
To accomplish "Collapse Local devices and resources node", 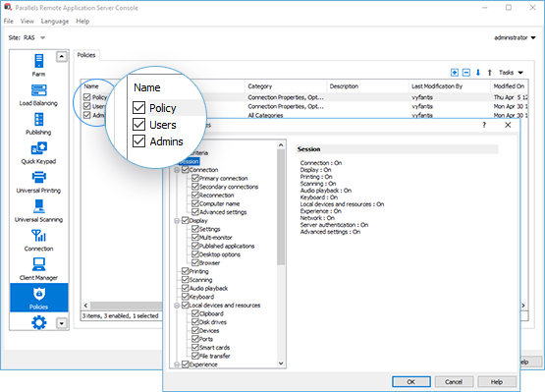I will tap(177, 306).
